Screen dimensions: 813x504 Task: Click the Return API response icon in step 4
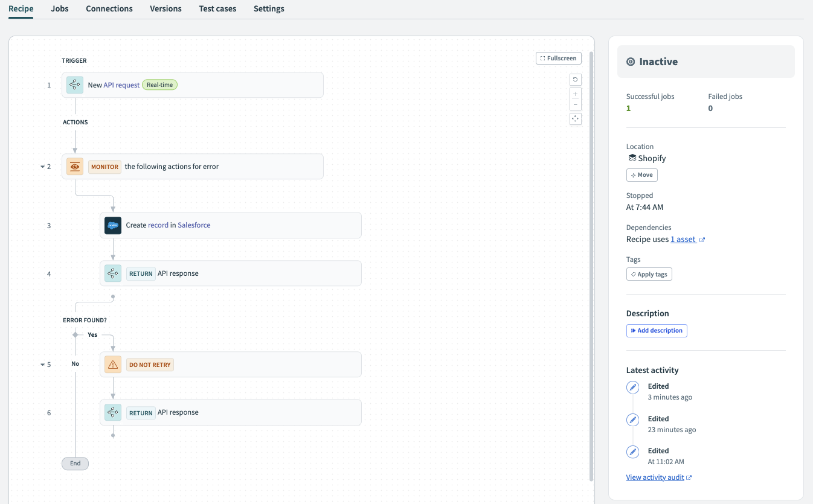click(x=112, y=273)
